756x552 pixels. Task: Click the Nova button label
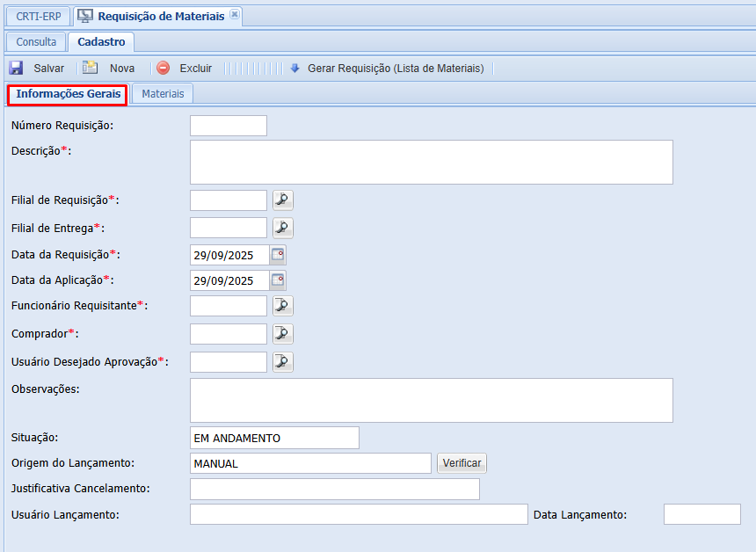pyautogui.click(x=122, y=69)
